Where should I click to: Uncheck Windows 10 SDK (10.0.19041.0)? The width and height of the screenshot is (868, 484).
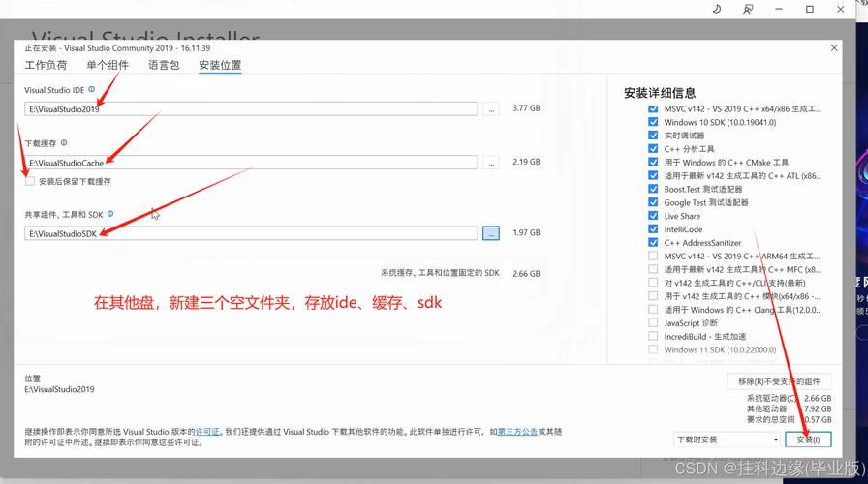point(653,122)
